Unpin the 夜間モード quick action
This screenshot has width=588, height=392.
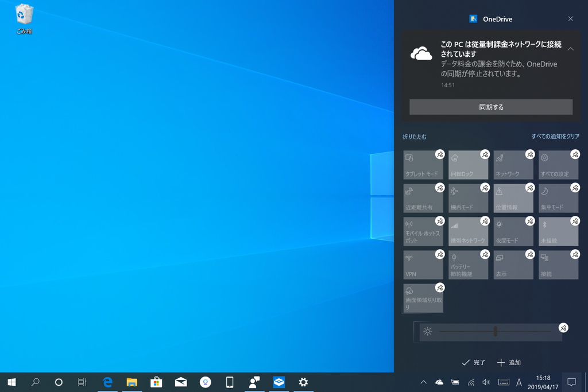(530, 221)
